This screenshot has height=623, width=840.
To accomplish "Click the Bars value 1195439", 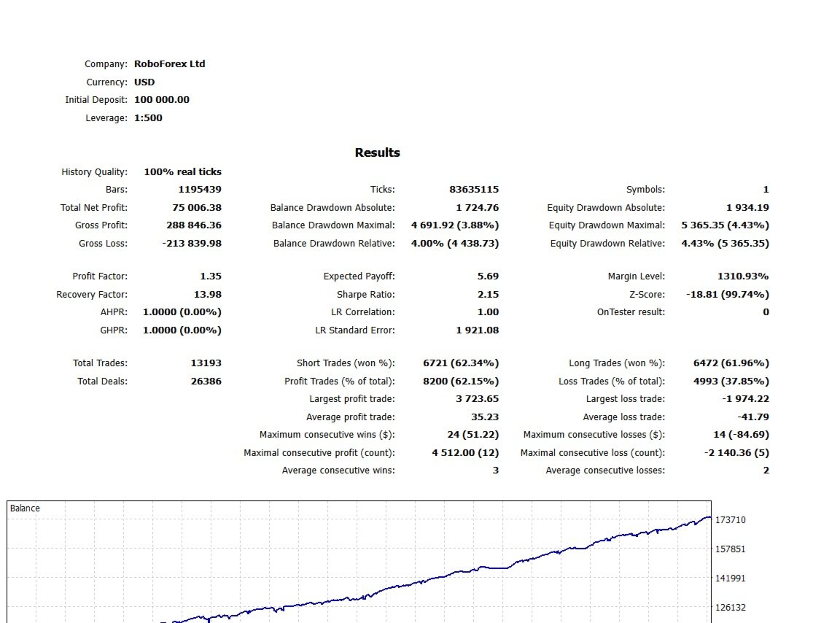I will [199, 189].
